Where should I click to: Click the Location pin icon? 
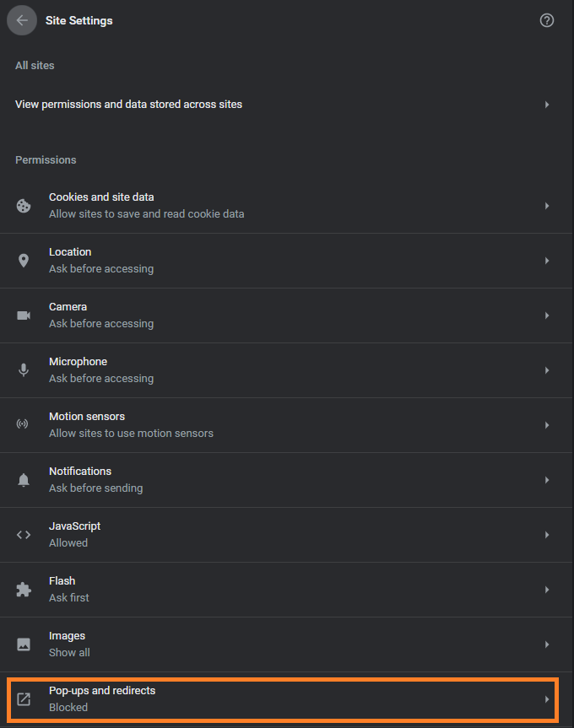coord(24,261)
